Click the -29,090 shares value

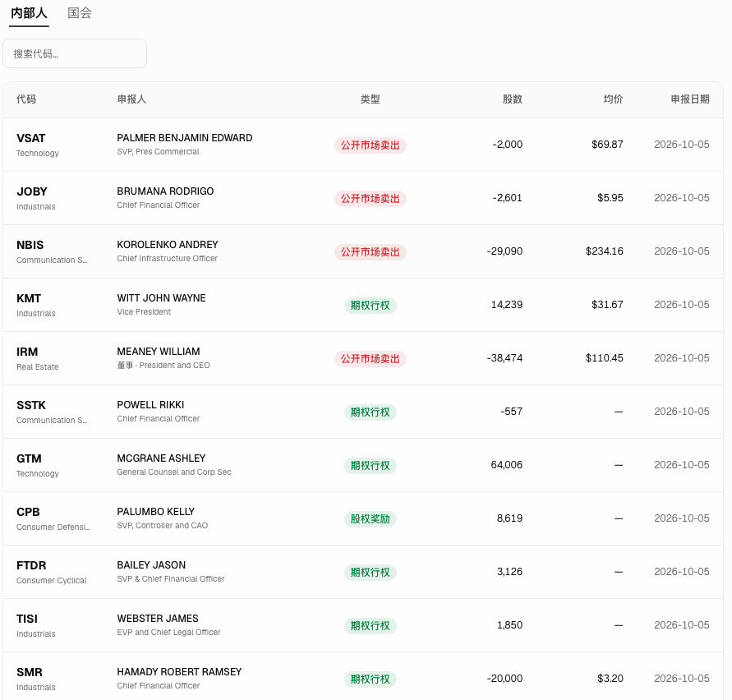(504, 251)
